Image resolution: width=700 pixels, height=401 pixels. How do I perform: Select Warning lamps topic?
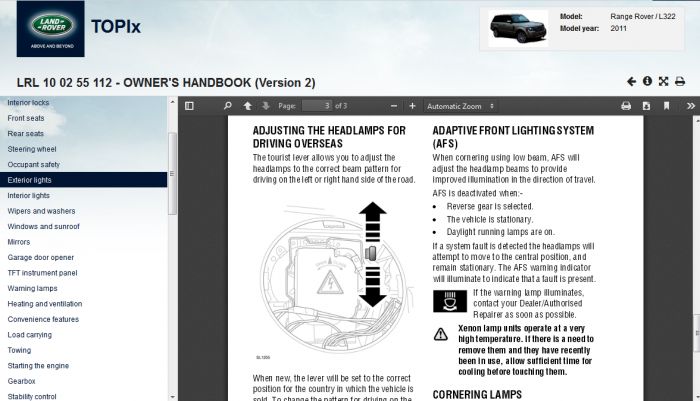pos(32,288)
